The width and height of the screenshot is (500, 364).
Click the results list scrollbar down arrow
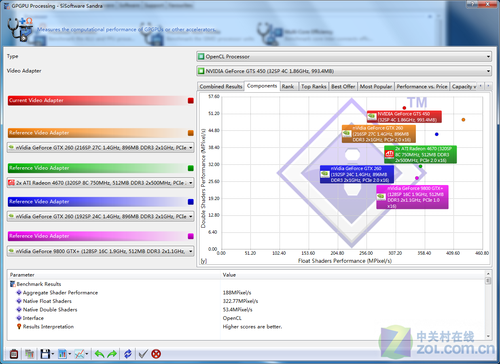tap(488, 336)
